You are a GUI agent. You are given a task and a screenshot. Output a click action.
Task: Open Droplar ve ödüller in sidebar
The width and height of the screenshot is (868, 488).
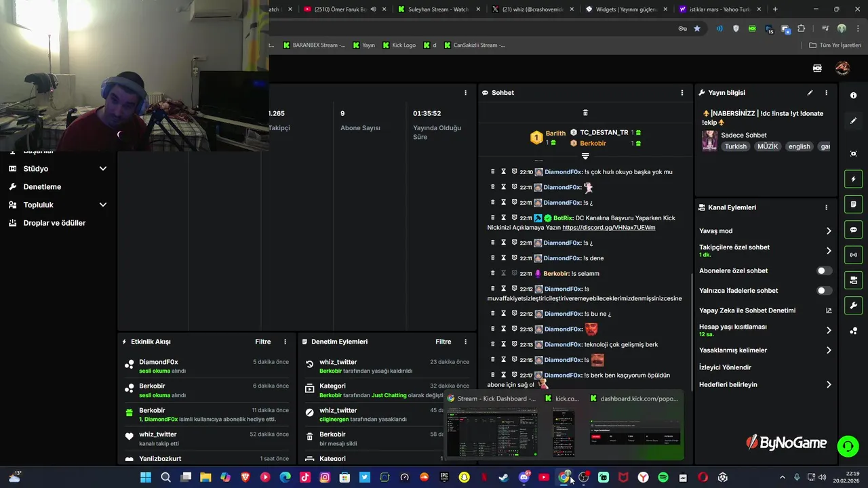coord(54,223)
